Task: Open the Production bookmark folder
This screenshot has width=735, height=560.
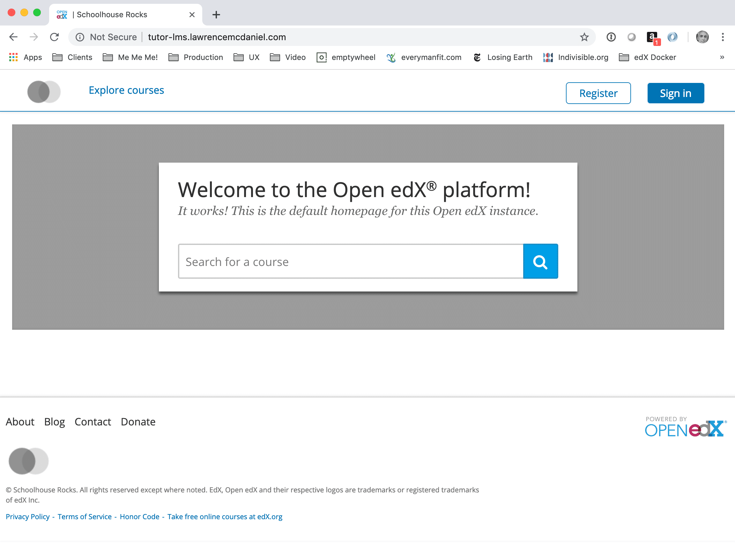Action: pos(196,57)
